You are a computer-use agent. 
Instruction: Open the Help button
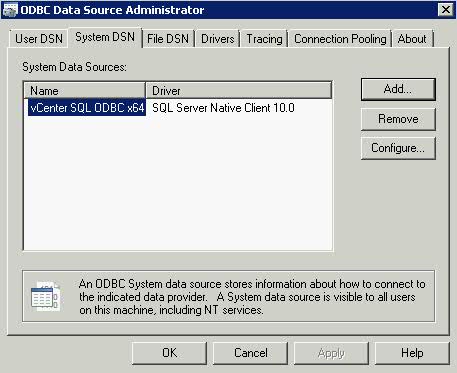(412, 353)
